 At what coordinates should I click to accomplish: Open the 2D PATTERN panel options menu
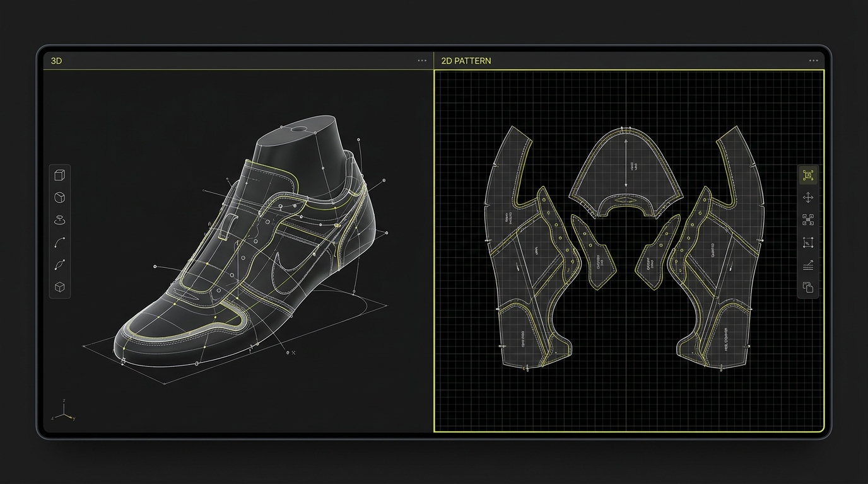pos(814,60)
